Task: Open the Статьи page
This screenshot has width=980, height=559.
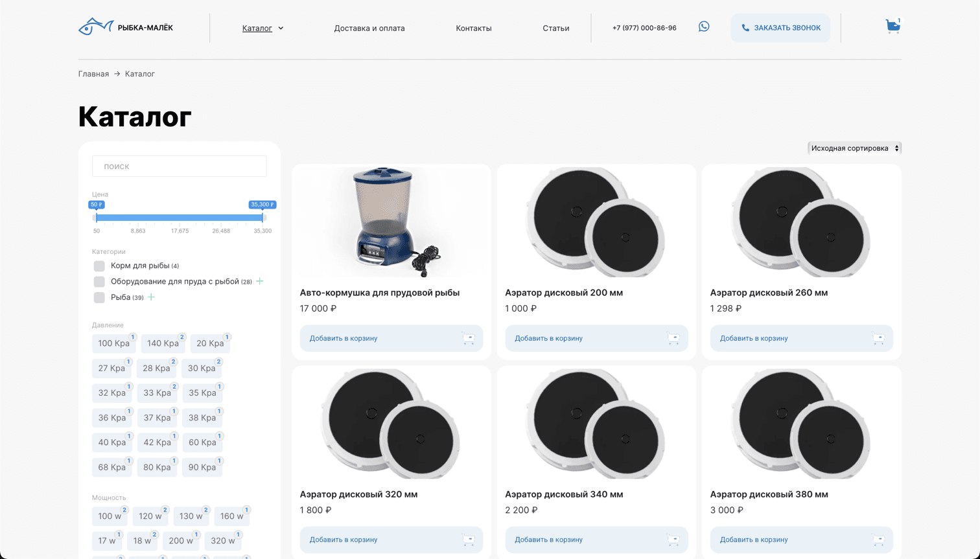Action: click(x=556, y=28)
